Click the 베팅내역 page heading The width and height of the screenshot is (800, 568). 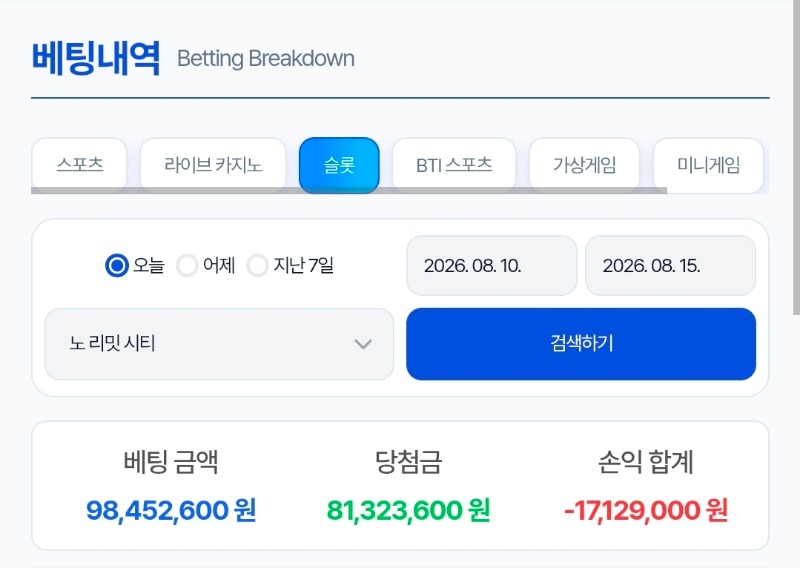click(x=96, y=58)
